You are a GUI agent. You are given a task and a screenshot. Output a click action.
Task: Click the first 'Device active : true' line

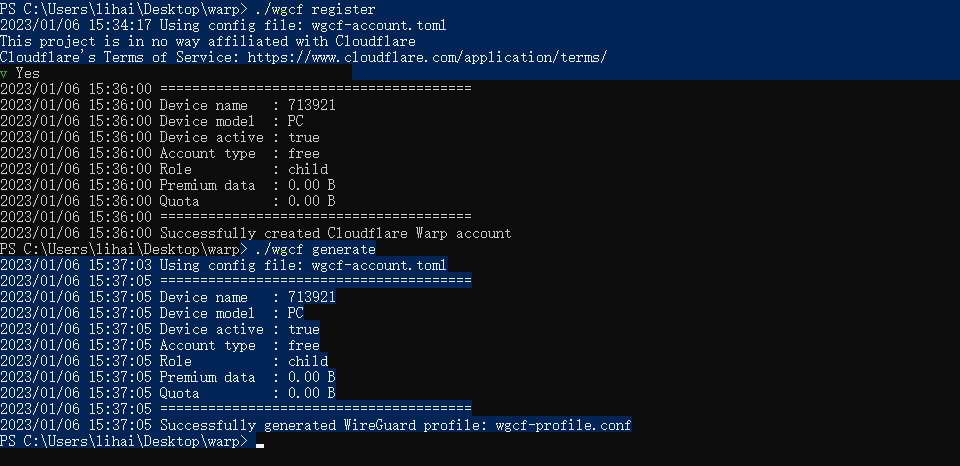point(239,137)
